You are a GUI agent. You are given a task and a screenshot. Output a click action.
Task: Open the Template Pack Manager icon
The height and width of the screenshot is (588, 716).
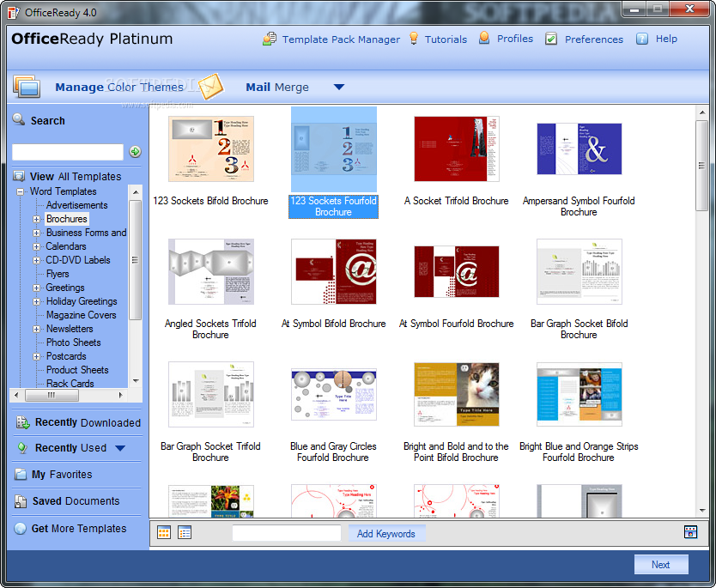tap(270, 39)
